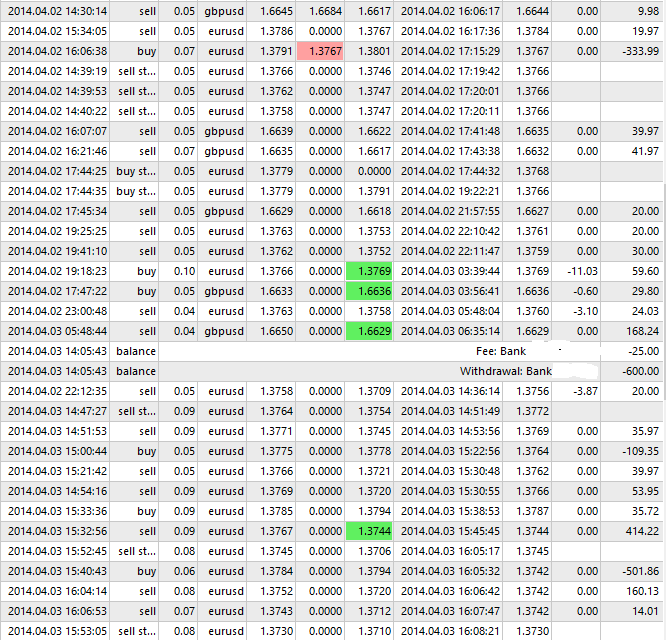This screenshot has width=666, height=640.
Task: Click the profit value 53.95
Action: click(645, 491)
